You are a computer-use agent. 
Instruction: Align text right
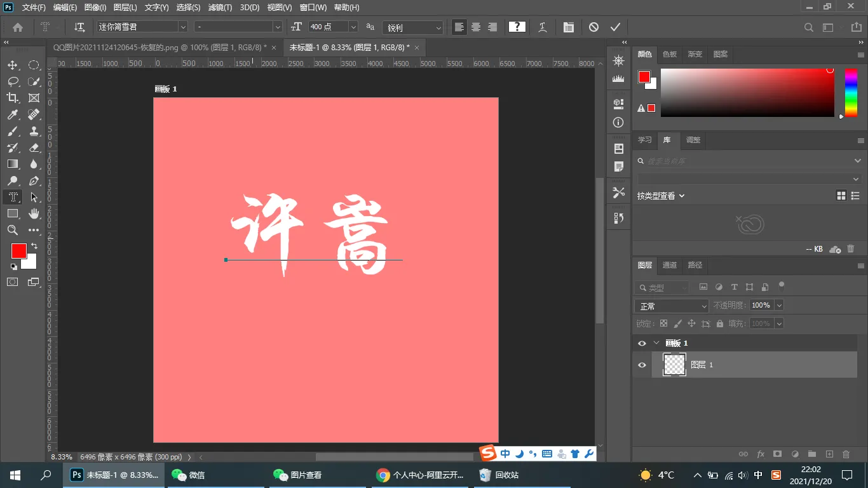coord(492,27)
